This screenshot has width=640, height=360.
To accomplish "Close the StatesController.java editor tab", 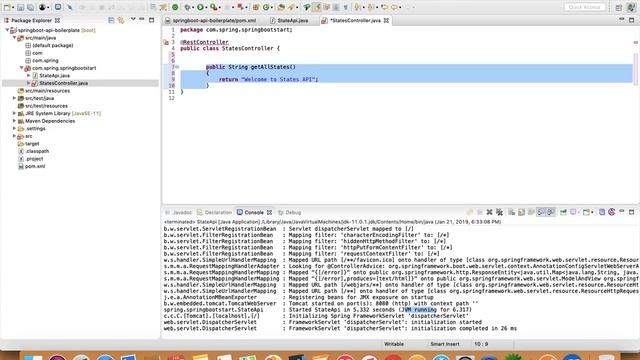I will 386,20.
